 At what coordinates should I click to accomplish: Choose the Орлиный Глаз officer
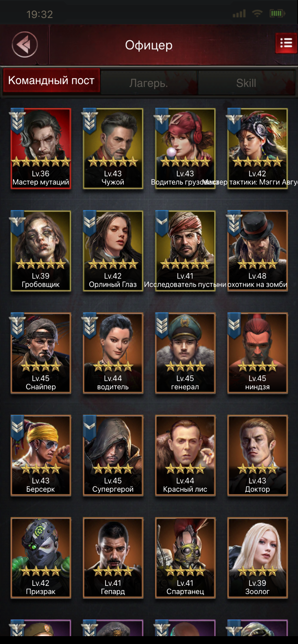tap(113, 251)
